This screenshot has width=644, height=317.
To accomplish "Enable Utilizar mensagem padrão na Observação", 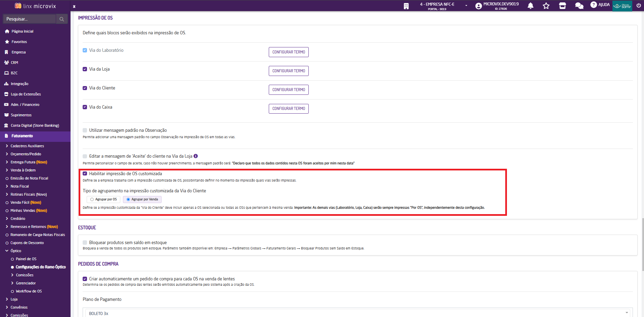I will [x=85, y=130].
